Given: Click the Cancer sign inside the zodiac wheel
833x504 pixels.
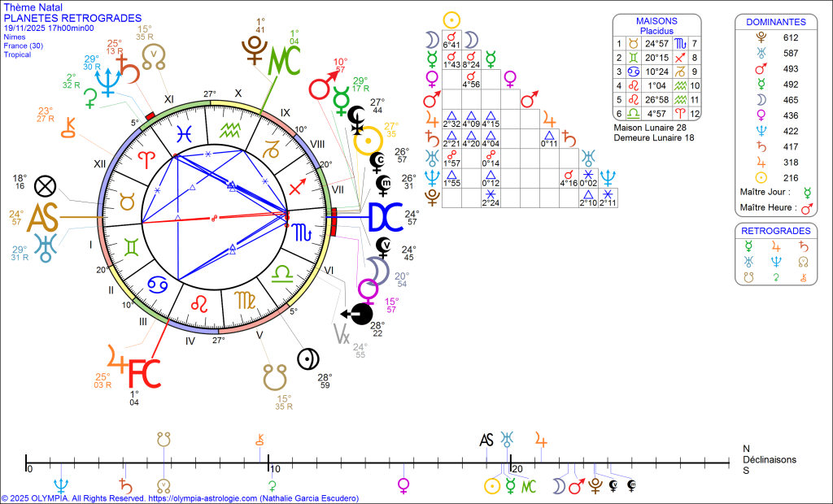Looking at the screenshot, I should coord(159,285).
